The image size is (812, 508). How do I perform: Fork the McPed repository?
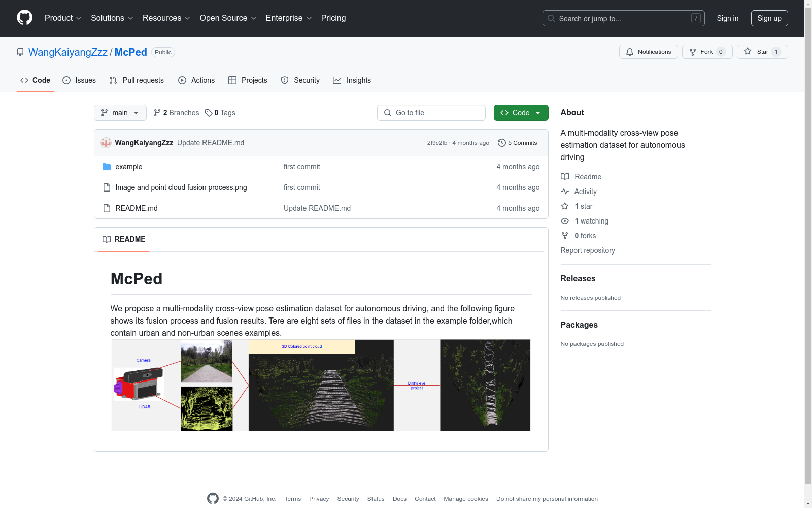point(707,52)
